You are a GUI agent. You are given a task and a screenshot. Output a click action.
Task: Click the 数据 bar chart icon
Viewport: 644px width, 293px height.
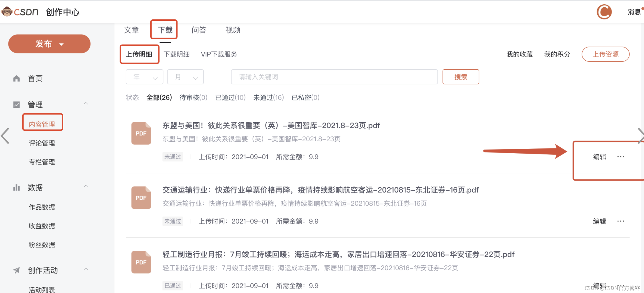pos(16,187)
